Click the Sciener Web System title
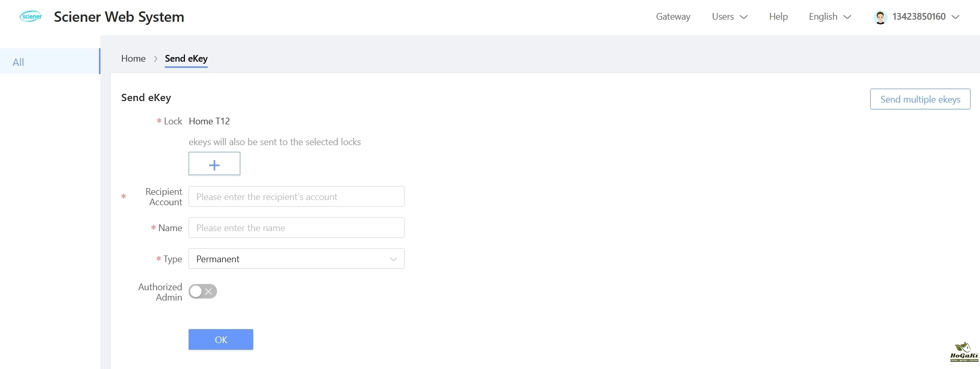The width and height of the screenshot is (980, 369). click(x=119, y=17)
